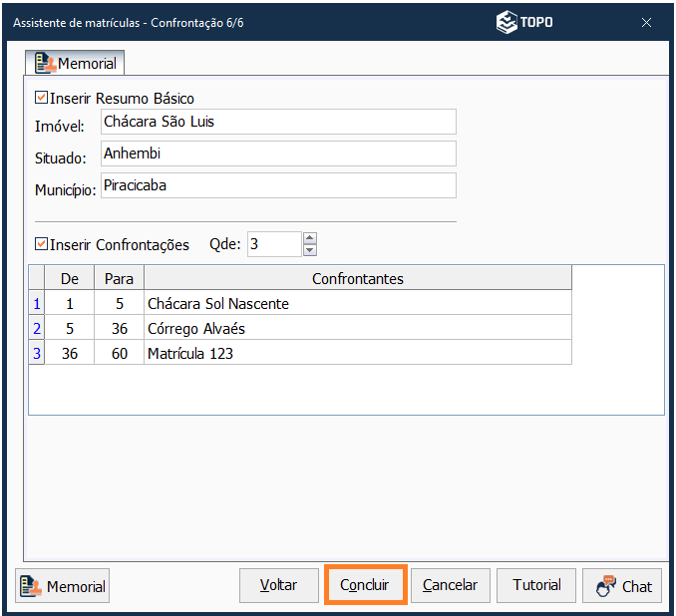676x616 pixels.
Task: Cancel the wizard with Cancelar
Action: pos(450,585)
